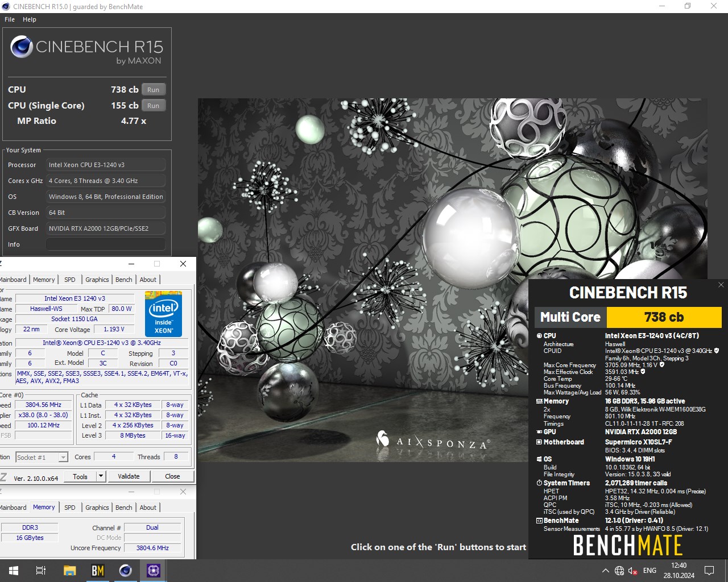Screen dimensions: 728x582
Task: Open About tab in upper CPU-Z window
Action: click(x=148, y=280)
